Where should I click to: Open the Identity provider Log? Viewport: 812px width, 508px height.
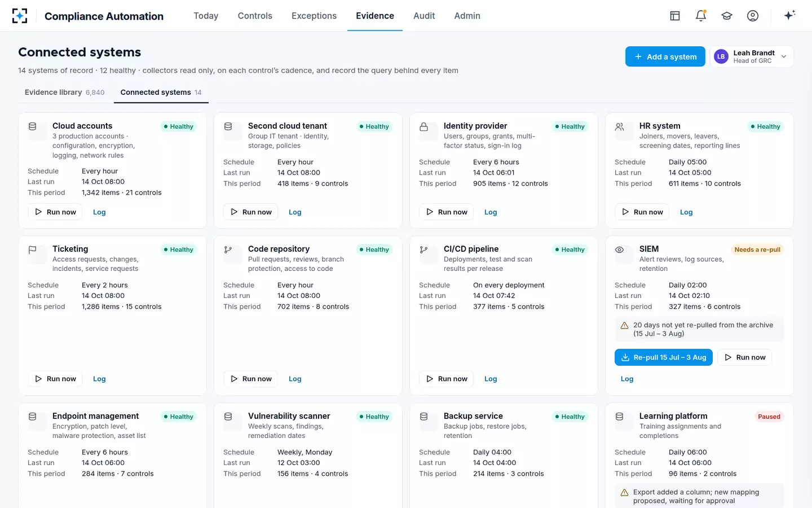click(491, 212)
